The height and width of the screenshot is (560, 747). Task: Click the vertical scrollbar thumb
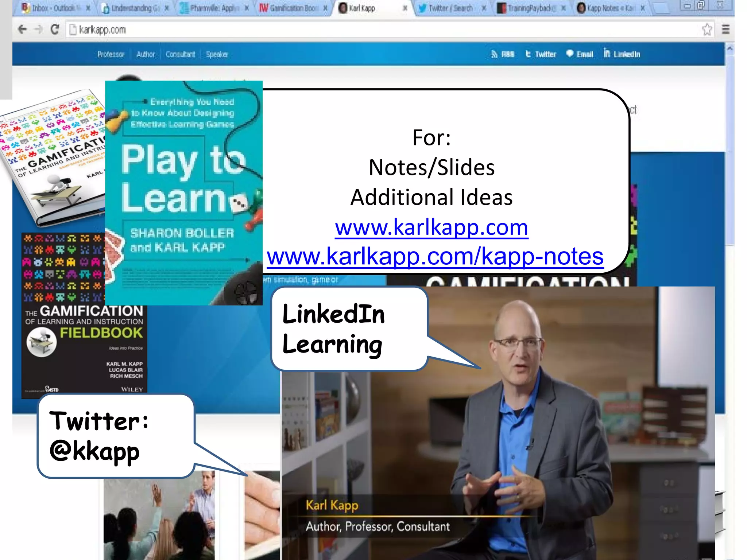pyautogui.click(x=730, y=149)
